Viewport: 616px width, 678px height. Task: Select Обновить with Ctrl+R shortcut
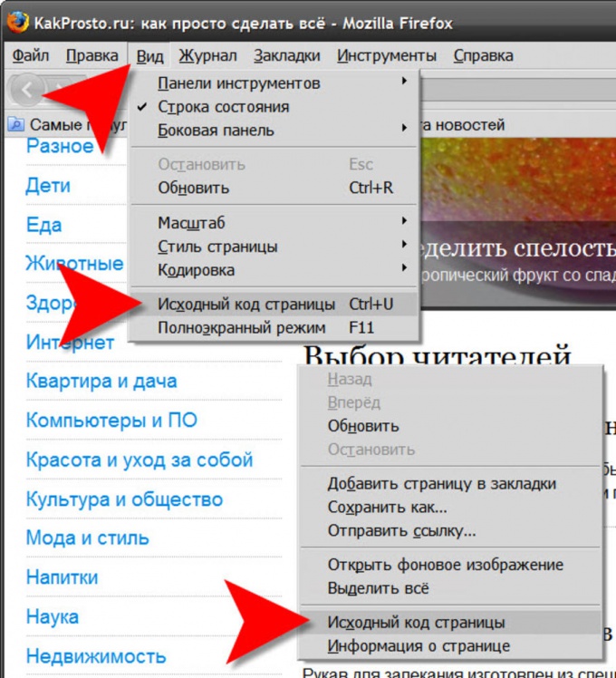click(274, 188)
